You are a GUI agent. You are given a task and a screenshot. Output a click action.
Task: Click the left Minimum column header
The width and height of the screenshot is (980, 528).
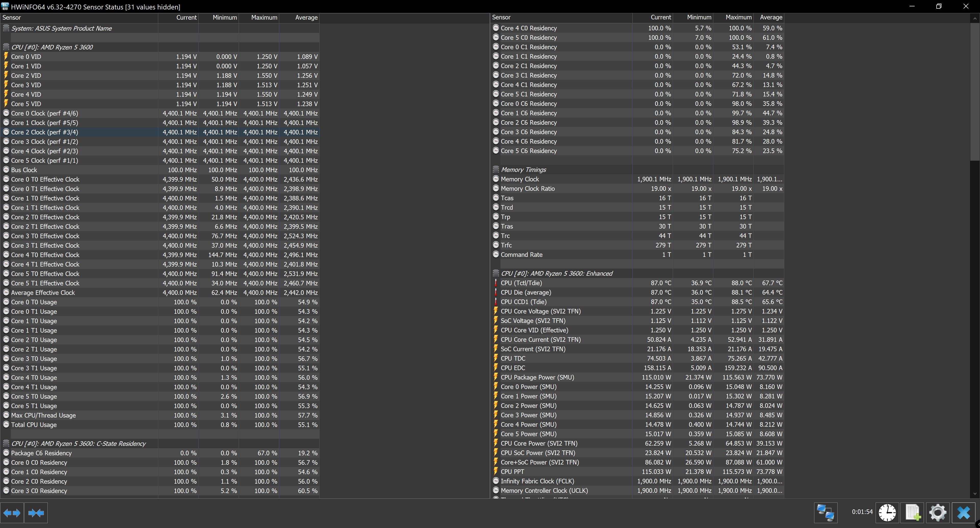(x=219, y=18)
